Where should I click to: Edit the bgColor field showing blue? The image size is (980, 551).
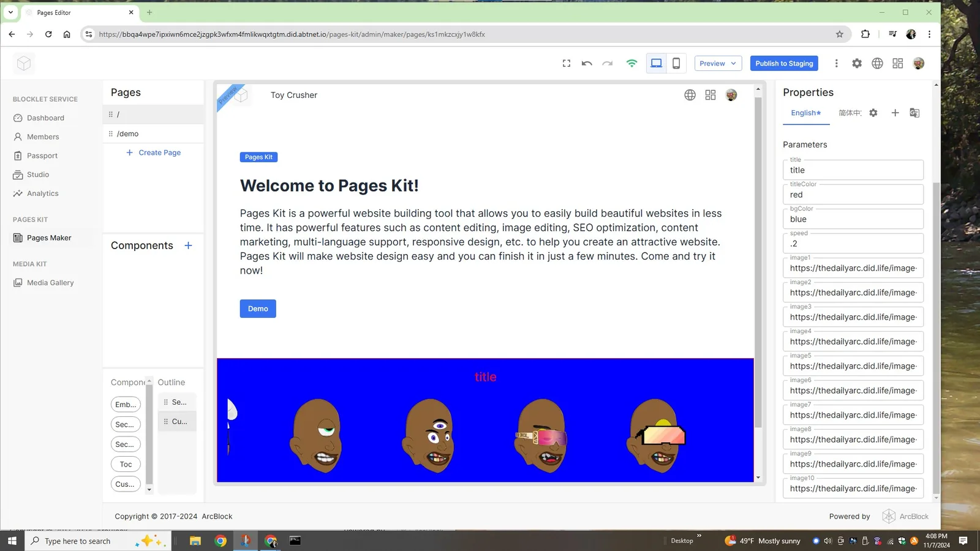(853, 219)
